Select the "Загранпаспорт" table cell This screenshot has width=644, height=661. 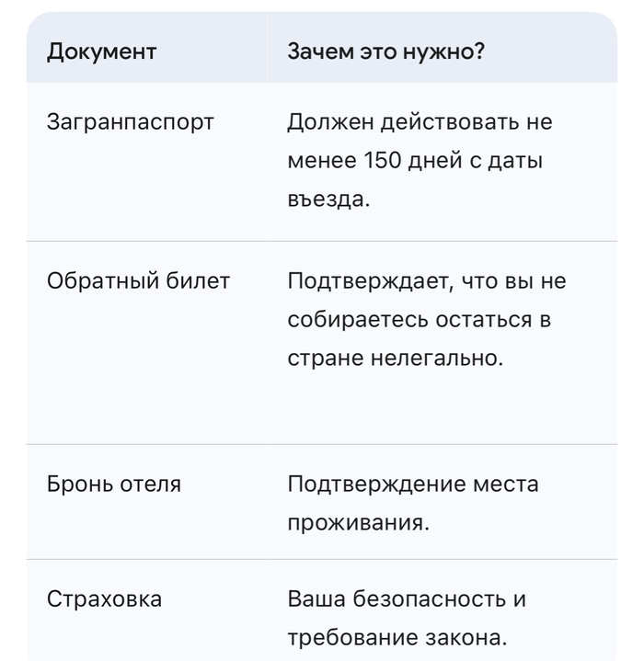131,122
